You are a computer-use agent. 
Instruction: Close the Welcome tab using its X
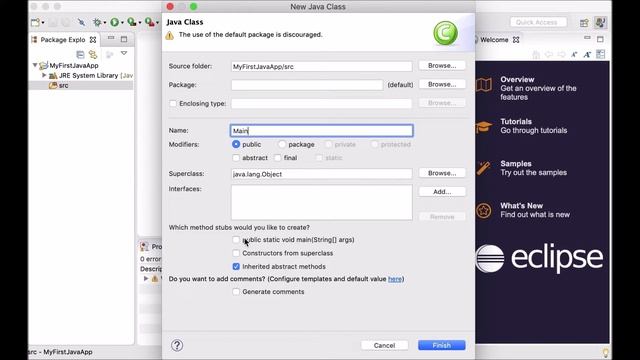pos(516,40)
